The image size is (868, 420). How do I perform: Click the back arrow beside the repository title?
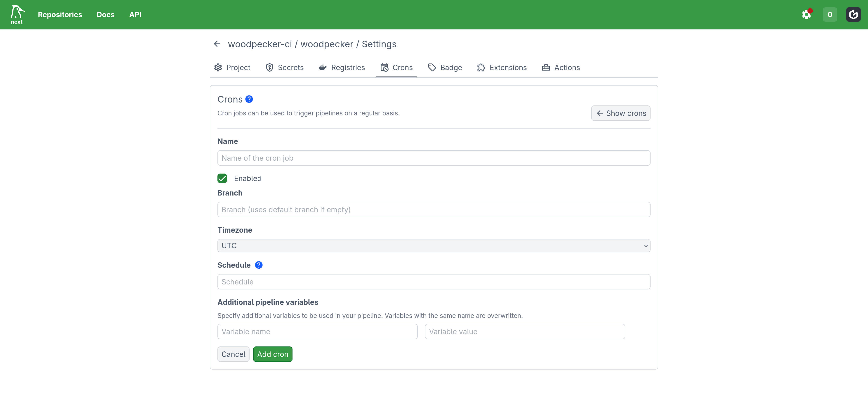217,44
